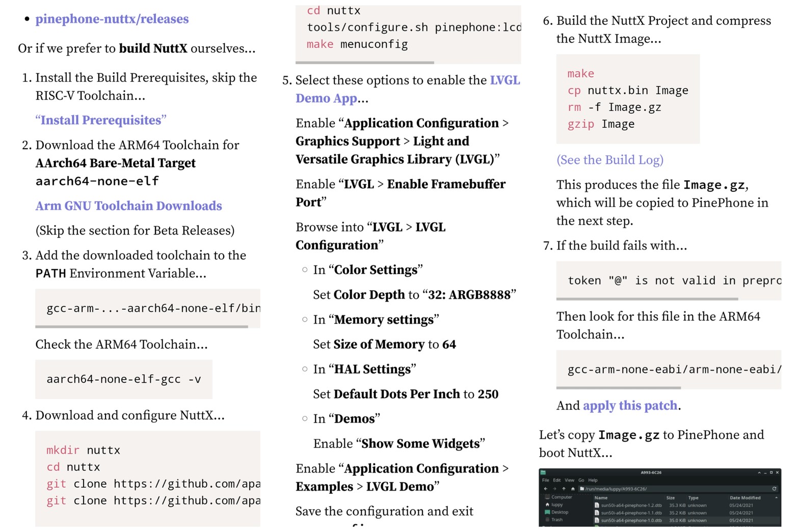Click the home icon in file manager toolbar
Image resolution: width=799 pixels, height=532 pixels.
pos(573,489)
